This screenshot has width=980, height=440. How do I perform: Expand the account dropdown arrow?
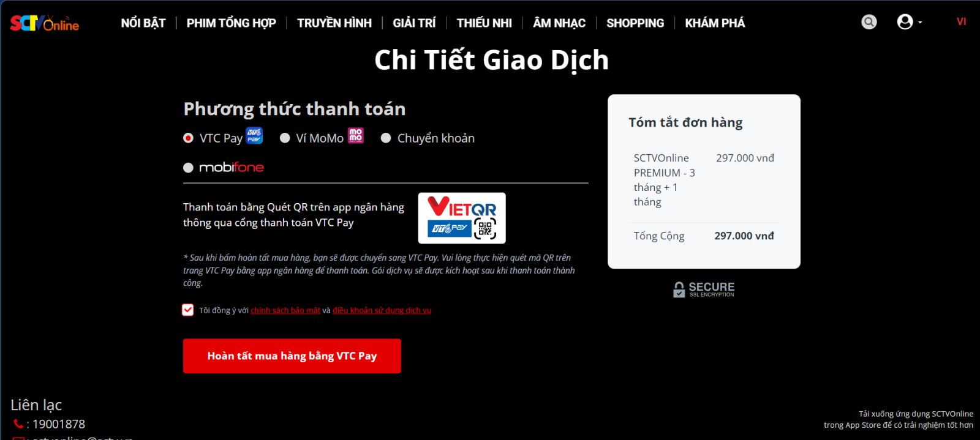coord(920,23)
